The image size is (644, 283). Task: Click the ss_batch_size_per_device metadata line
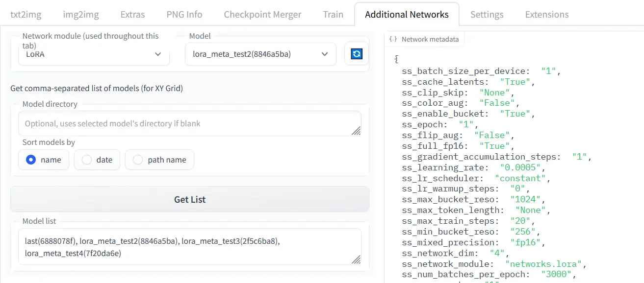coord(481,71)
